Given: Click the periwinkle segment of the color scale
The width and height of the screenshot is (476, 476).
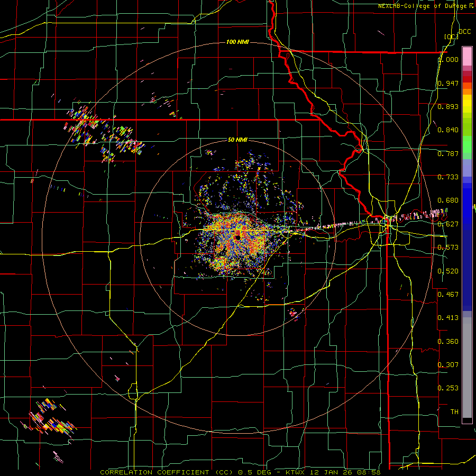Looking at the screenshot, I should tap(467, 168).
